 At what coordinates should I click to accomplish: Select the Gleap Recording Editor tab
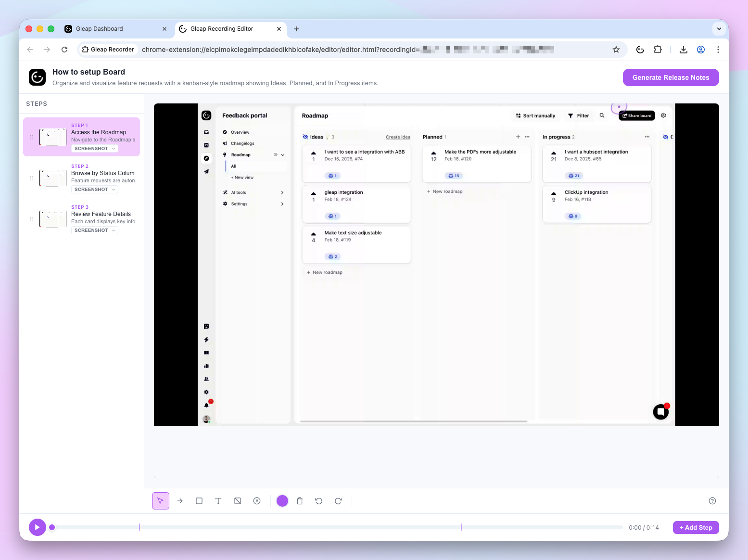click(x=230, y=29)
